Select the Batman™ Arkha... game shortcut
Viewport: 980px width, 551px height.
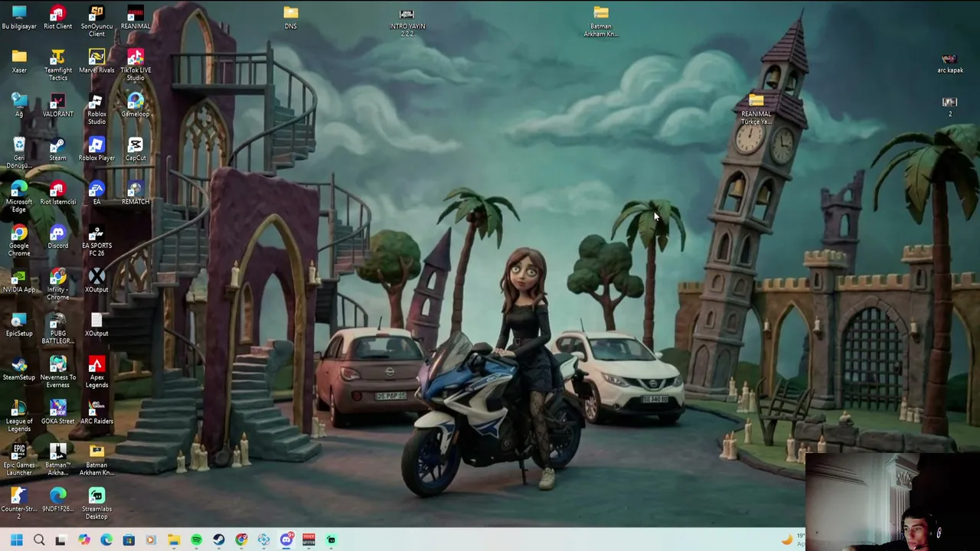[57, 460]
